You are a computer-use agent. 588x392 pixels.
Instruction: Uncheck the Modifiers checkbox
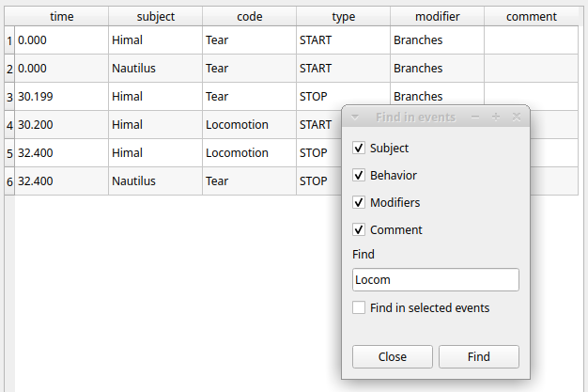[x=359, y=202]
